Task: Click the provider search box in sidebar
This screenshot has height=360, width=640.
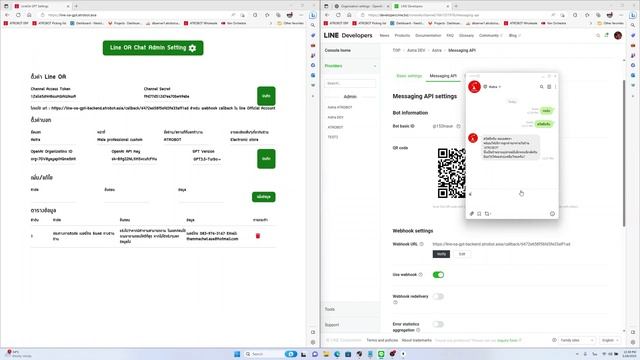Action: pos(350,83)
